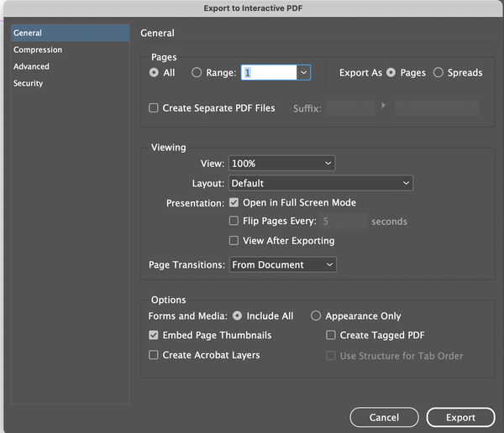Choose Export As Spreads radio option

coord(438,73)
